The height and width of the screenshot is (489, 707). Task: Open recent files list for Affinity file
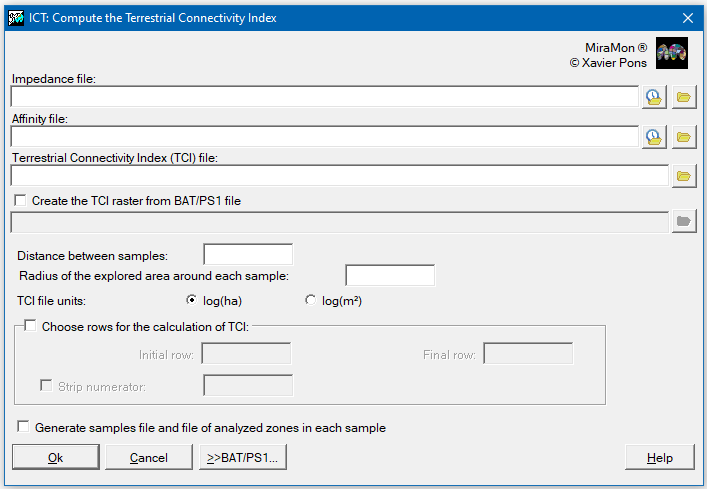653,137
